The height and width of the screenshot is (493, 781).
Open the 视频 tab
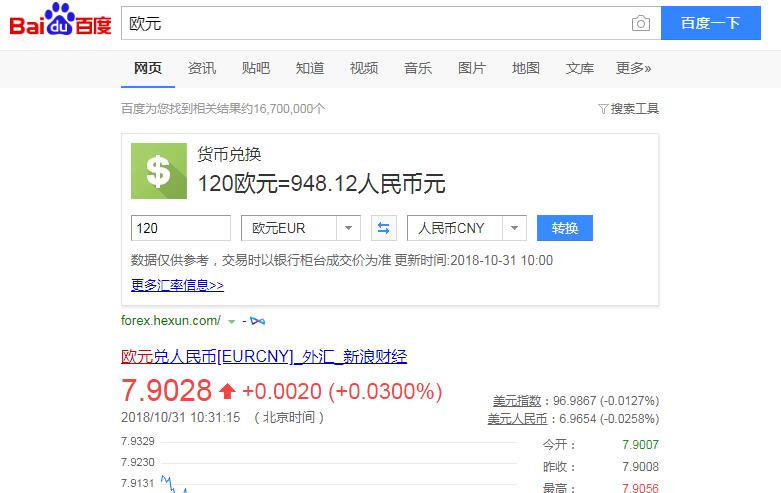(364, 68)
